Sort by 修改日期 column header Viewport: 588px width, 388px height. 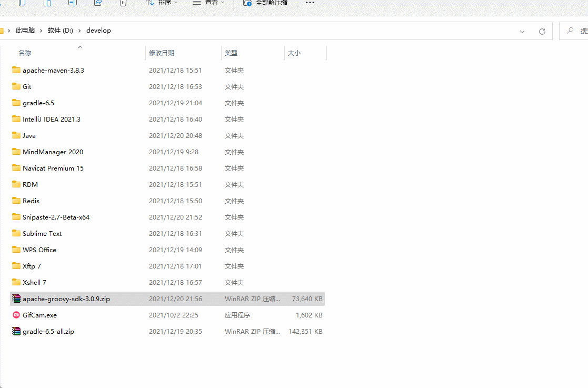pyautogui.click(x=162, y=53)
